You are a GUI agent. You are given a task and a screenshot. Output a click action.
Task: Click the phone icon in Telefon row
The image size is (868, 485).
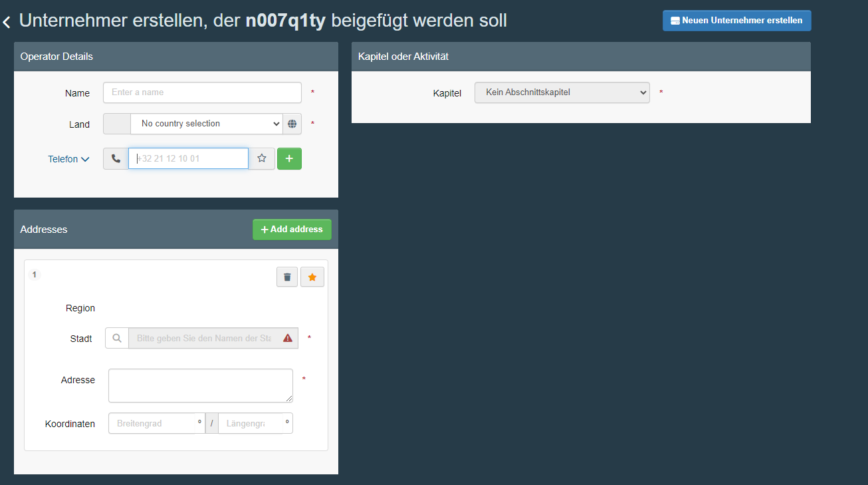click(116, 159)
